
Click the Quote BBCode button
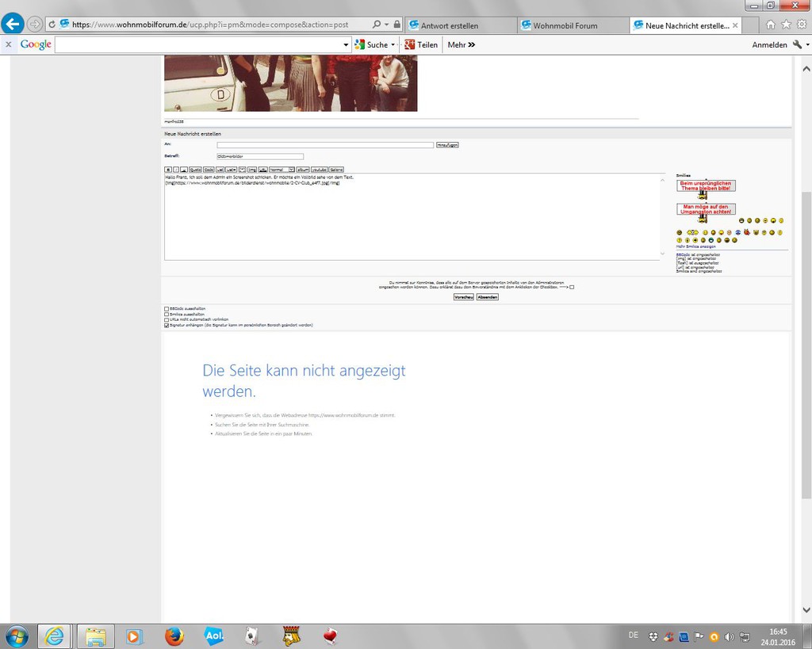pos(195,170)
